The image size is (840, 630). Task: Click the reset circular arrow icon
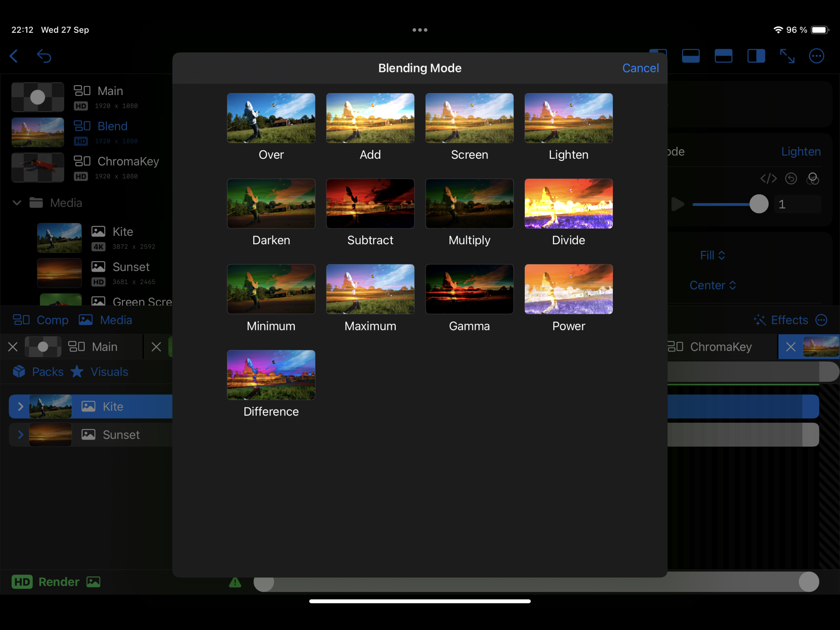pos(790,179)
